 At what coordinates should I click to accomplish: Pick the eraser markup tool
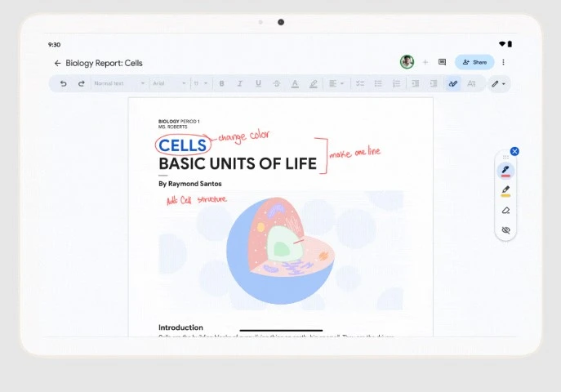505,210
